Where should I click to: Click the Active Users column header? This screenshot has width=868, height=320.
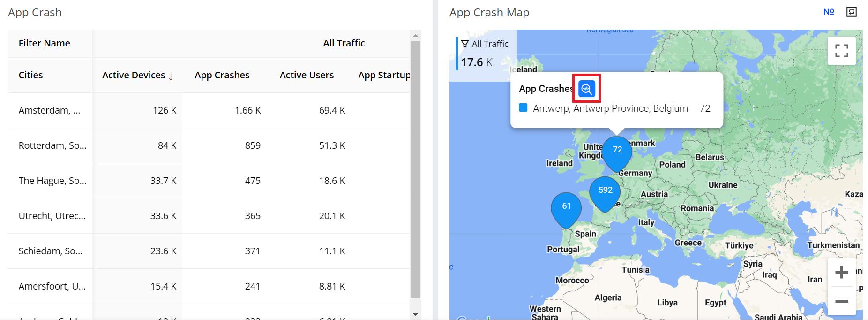(x=307, y=75)
